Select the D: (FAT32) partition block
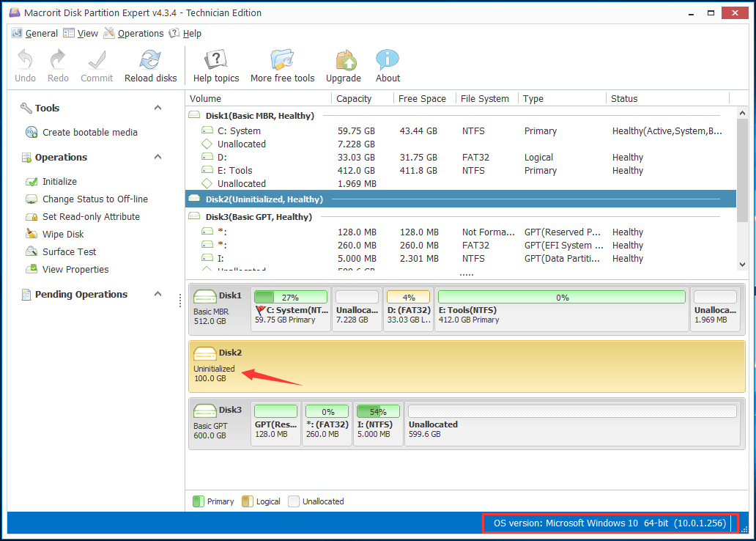The height and width of the screenshot is (541, 756). [x=408, y=309]
